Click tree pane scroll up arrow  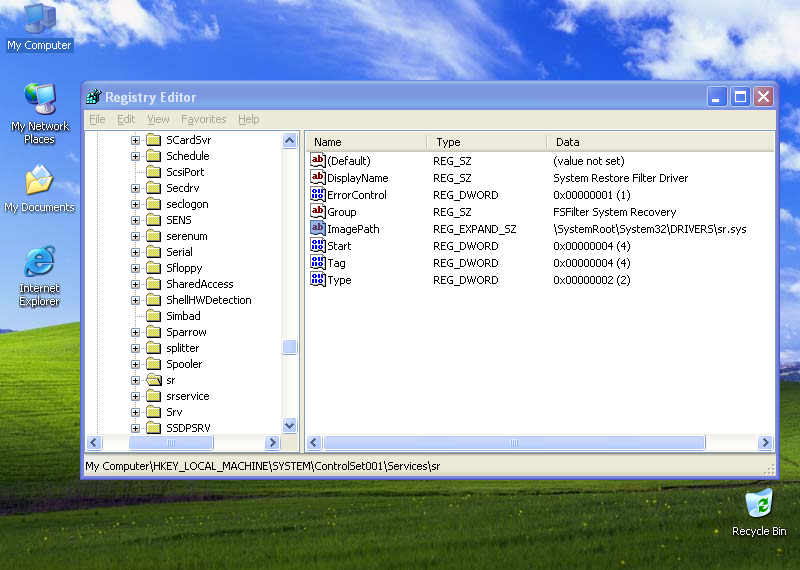(289, 140)
